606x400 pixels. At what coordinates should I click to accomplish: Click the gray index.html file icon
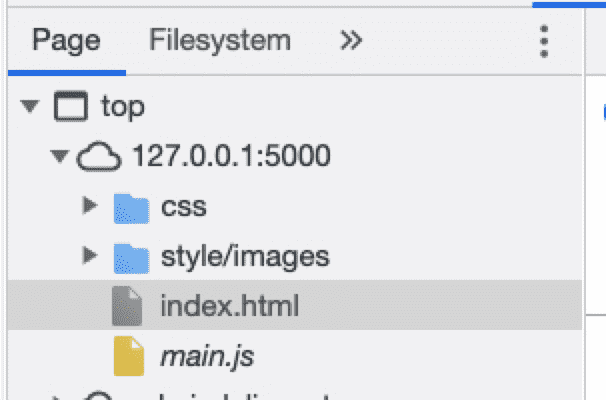[127, 306]
